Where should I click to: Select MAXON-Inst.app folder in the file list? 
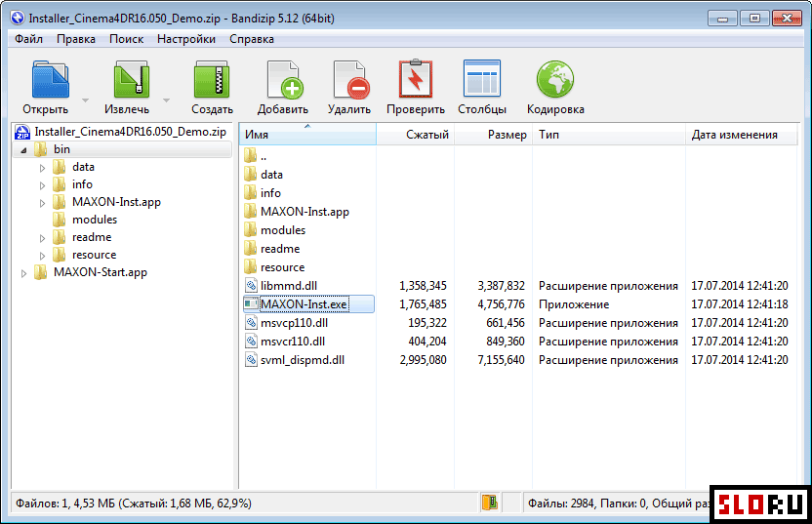[297, 212]
